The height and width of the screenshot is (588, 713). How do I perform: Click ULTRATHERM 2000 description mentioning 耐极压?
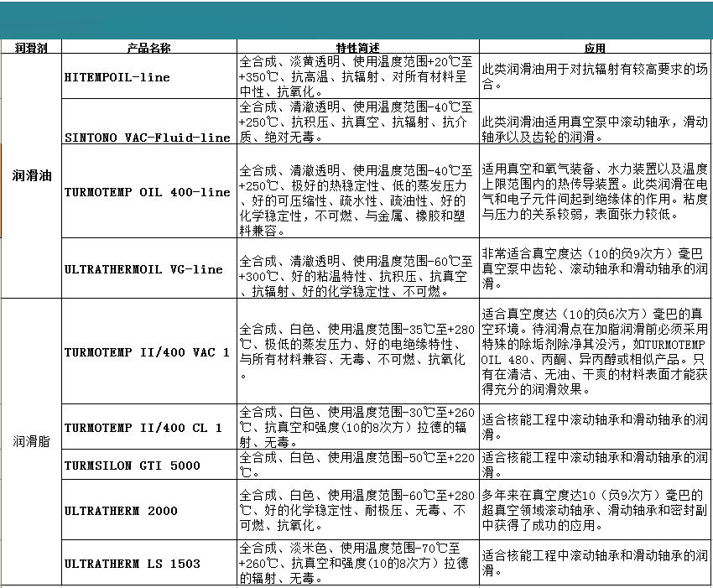coord(358,510)
